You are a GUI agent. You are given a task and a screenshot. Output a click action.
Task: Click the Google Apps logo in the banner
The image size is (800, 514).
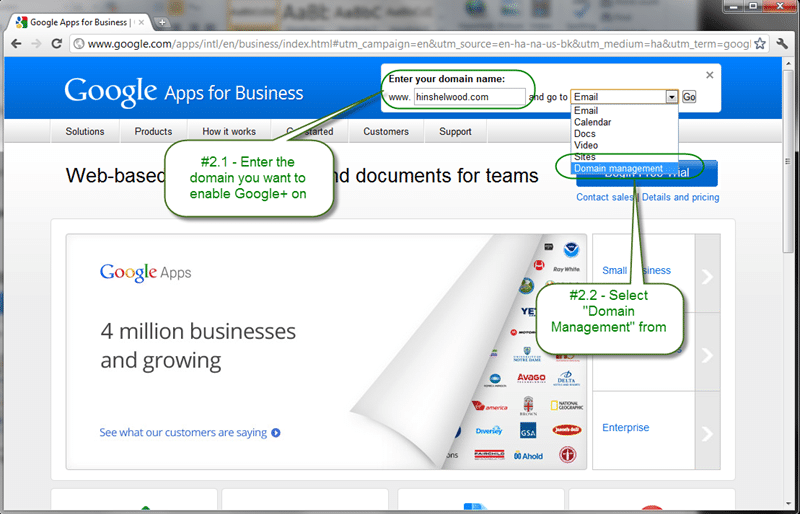(x=145, y=272)
